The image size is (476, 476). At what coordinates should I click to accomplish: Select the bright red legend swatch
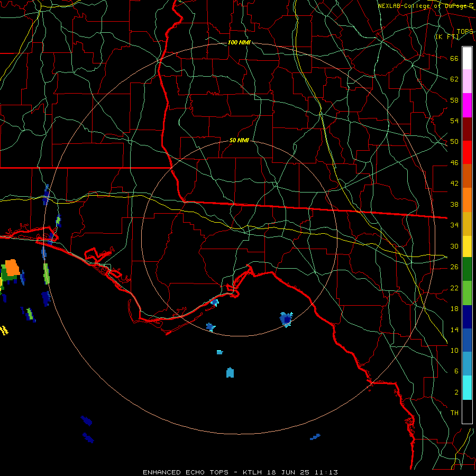point(467,152)
